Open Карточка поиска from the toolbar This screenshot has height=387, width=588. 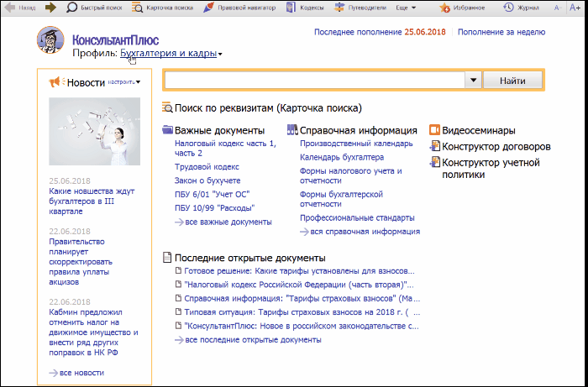[162, 8]
